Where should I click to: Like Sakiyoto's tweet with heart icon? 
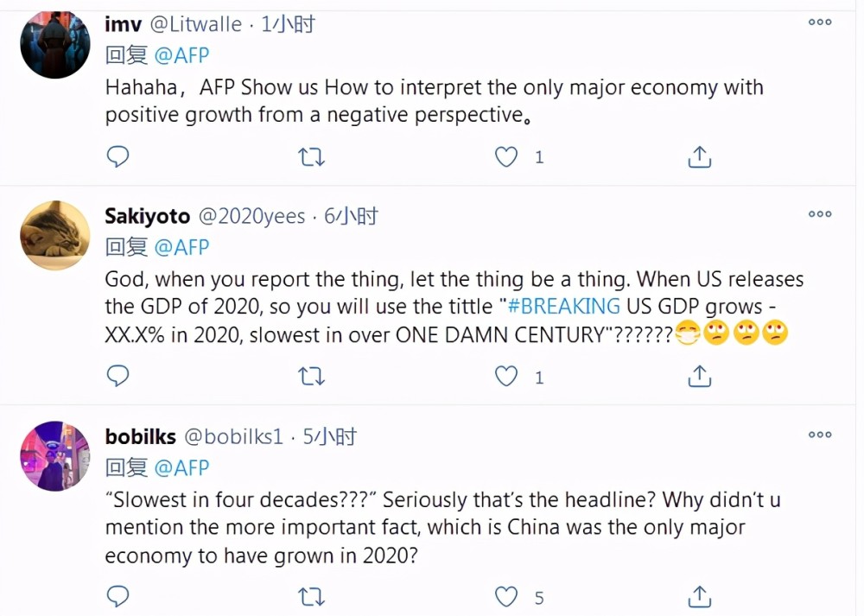505,377
